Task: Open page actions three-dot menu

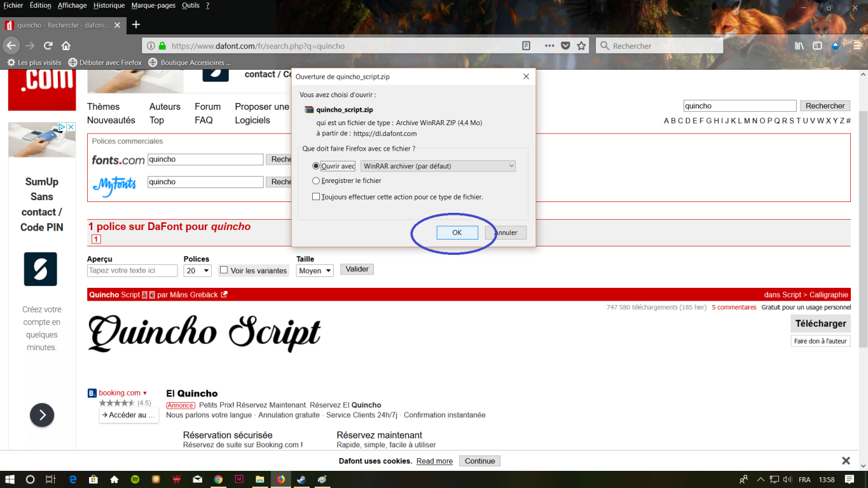Action: click(x=549, y=46)
